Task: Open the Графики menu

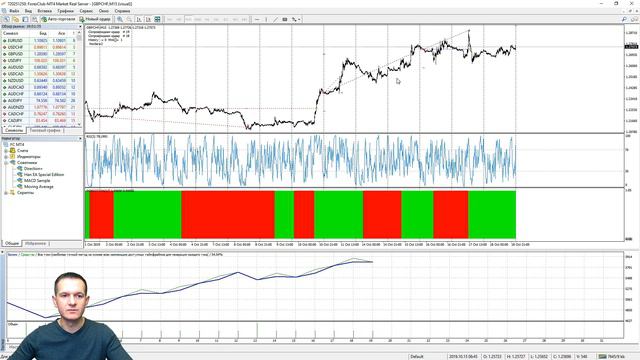Action: click(x=65, y=11)
